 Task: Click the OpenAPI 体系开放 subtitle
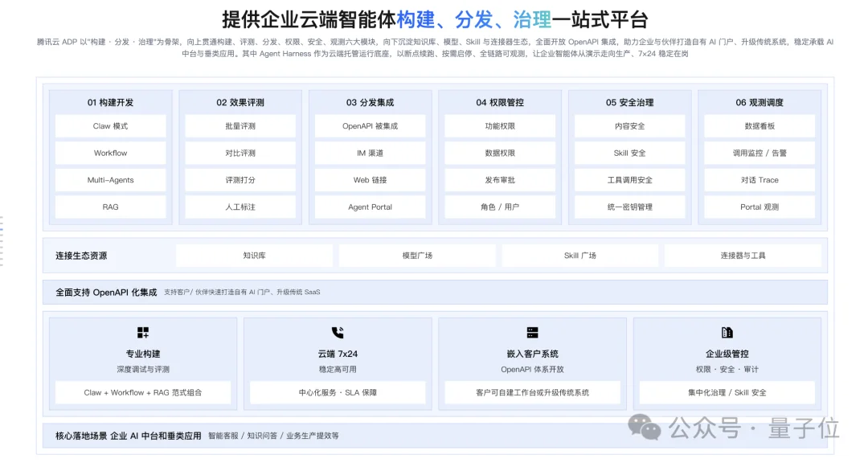click(533, 370)
